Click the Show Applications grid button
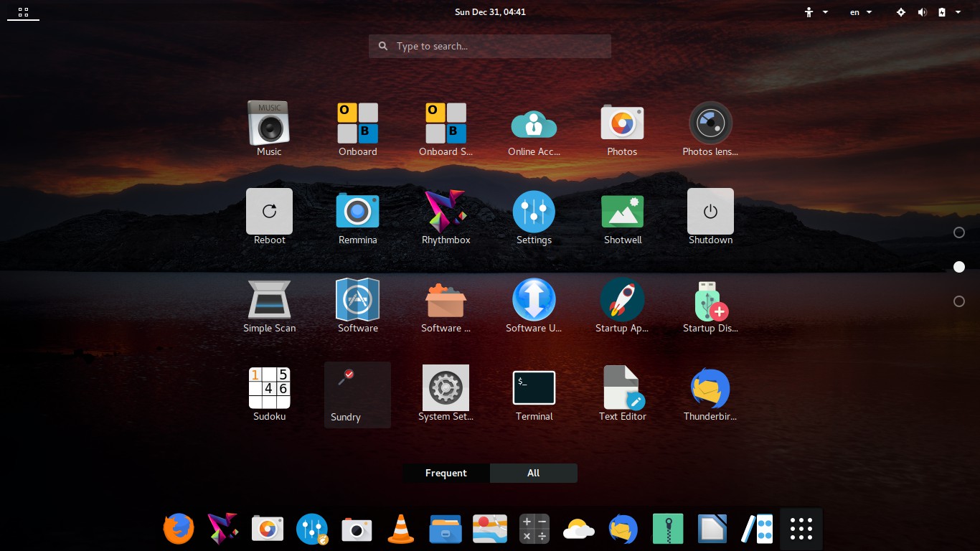 (801, 529)
